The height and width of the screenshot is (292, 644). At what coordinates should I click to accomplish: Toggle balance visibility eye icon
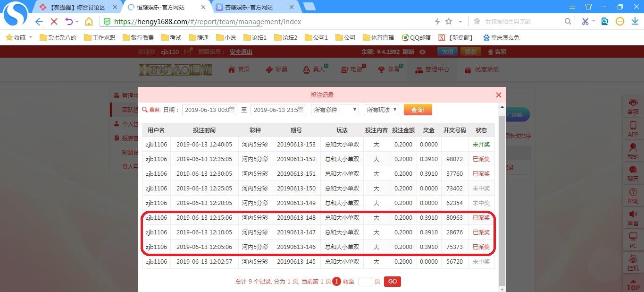423,52
